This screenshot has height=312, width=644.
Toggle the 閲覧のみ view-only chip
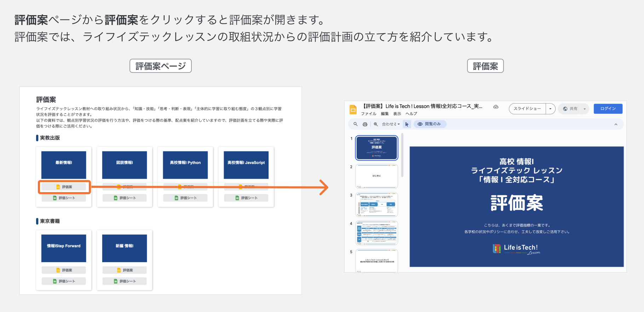pos(430,124)
